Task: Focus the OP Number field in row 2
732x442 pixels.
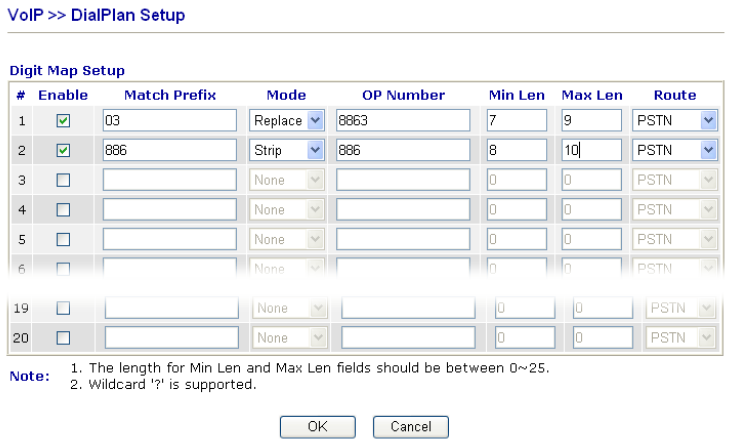Action: pyautogui.click(x=403, y=150)
